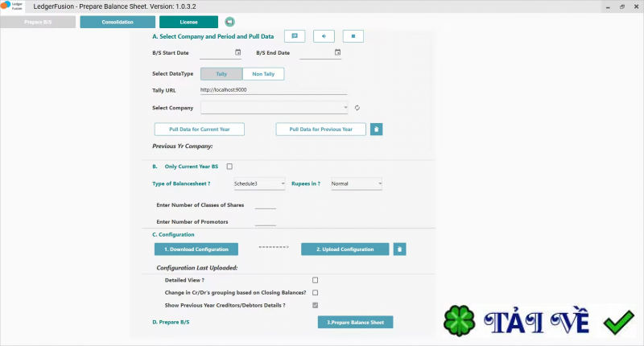Refresh the Select Company list
The width and height of the screenshot is (644, 346).
click(357, 108)
